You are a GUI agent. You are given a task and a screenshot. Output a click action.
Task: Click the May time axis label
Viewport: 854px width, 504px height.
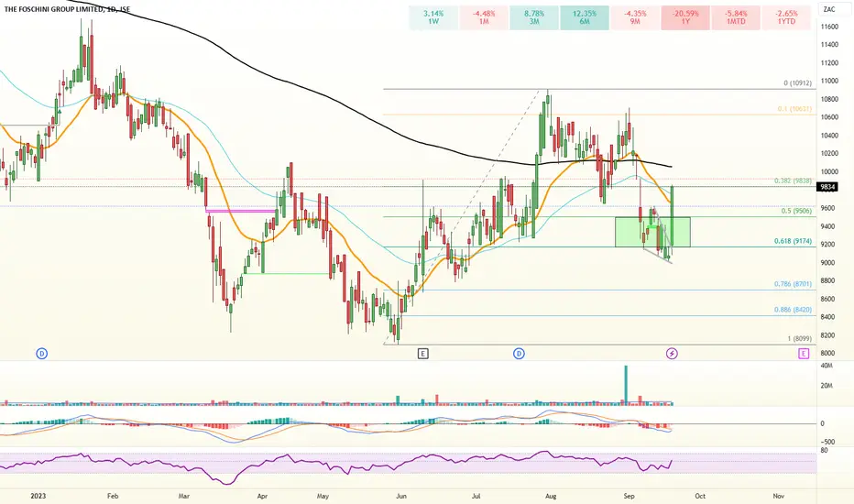(323, 497)
